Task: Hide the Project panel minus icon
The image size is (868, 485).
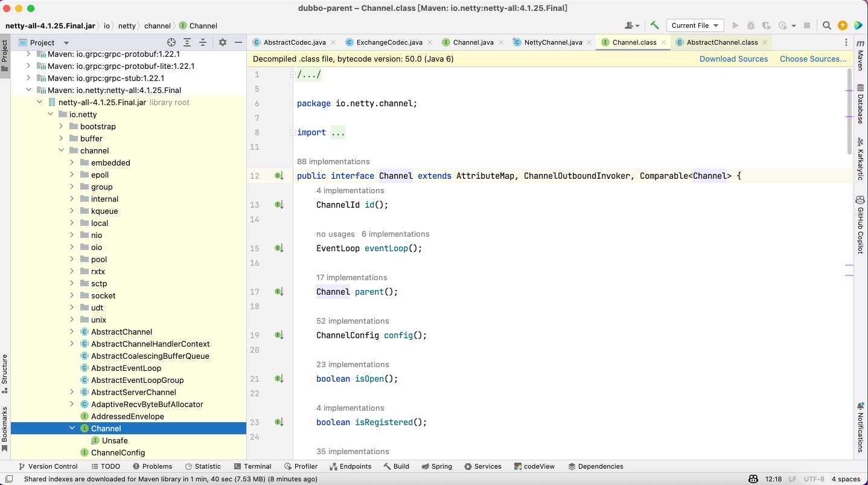Action: pos(238,42)
